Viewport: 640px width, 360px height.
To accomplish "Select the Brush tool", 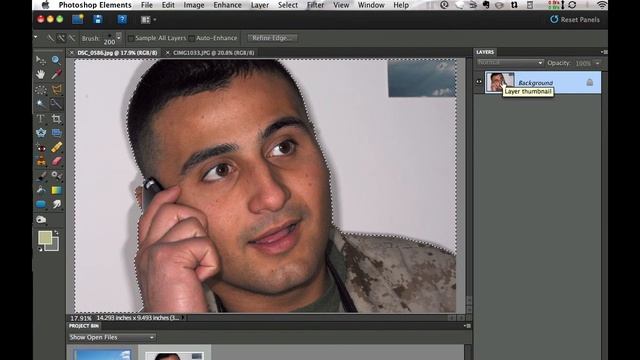I will pos(41,176).
